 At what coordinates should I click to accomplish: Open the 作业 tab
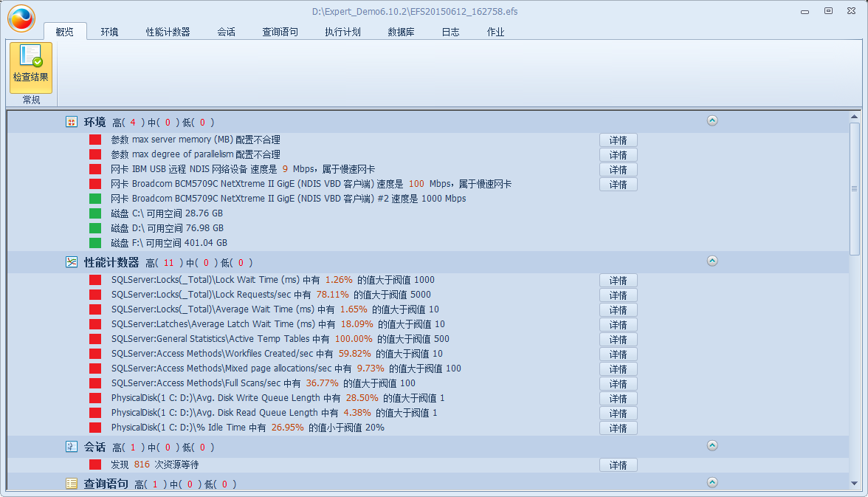(495, 32)
